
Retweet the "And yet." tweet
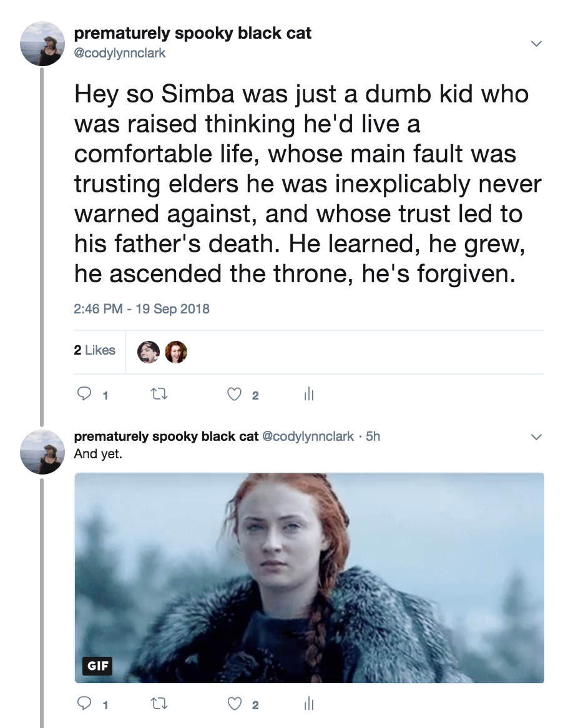[154, 705]
